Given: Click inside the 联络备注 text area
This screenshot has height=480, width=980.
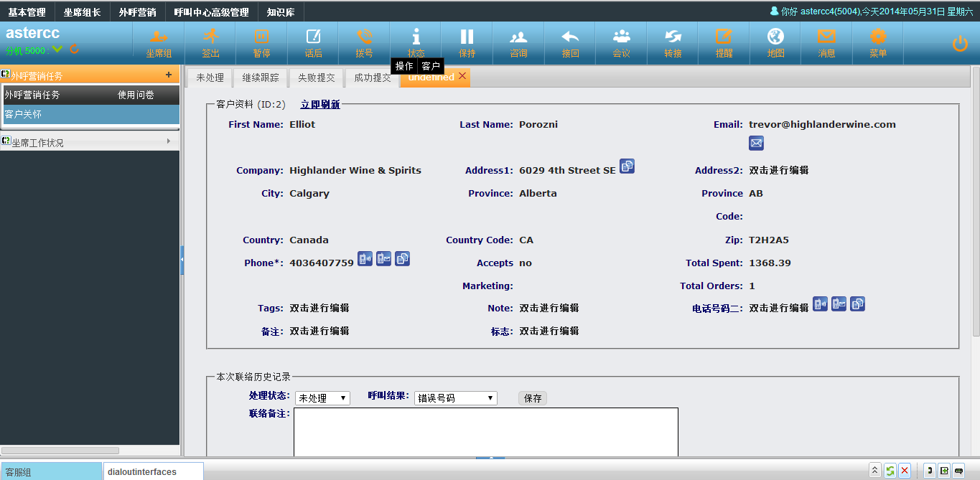Looking at the screenshot, I should [x=485, y=431].
